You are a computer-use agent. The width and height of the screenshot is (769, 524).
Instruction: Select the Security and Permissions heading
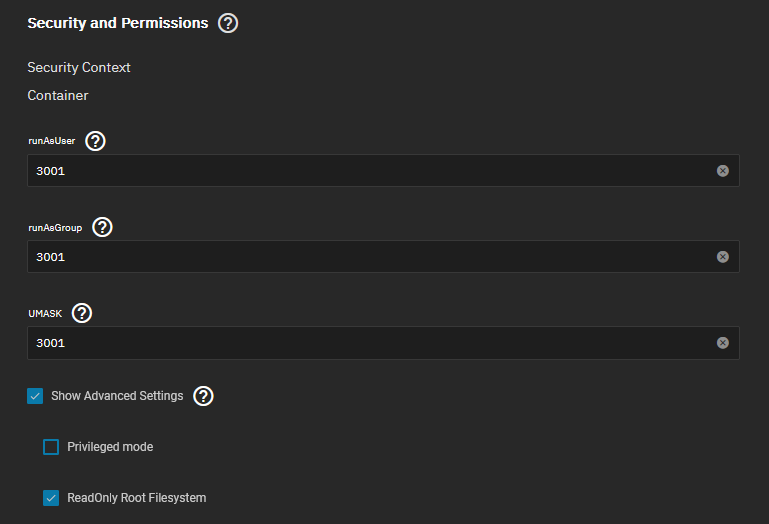pyautogui.click(x=118, y=23)
